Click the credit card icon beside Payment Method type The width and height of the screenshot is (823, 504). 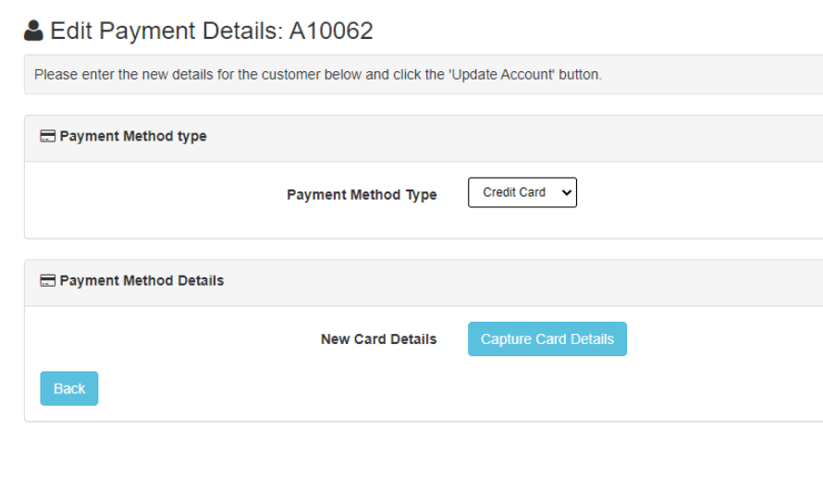coord(48,137)
